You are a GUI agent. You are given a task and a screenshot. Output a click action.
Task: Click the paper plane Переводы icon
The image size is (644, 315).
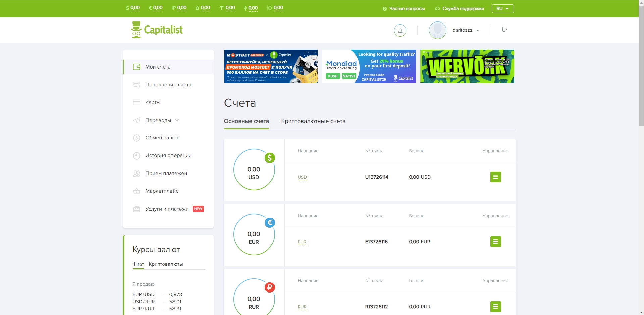click(x=137, y=120)
